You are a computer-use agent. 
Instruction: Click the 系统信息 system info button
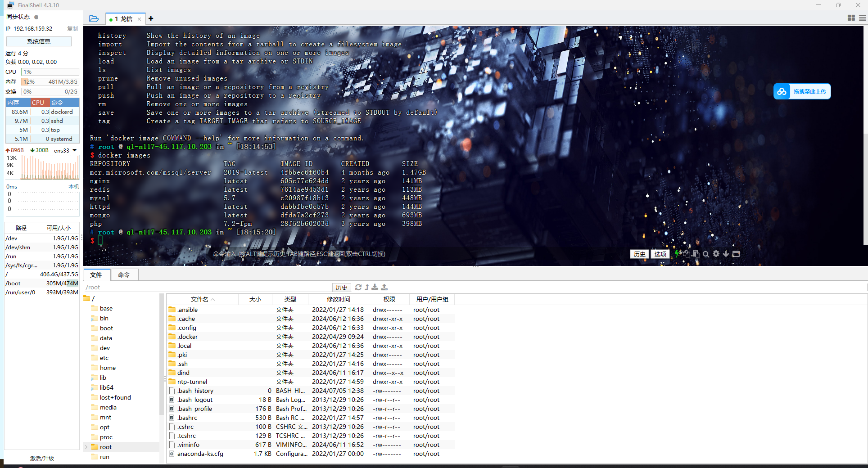coord(39,41)
